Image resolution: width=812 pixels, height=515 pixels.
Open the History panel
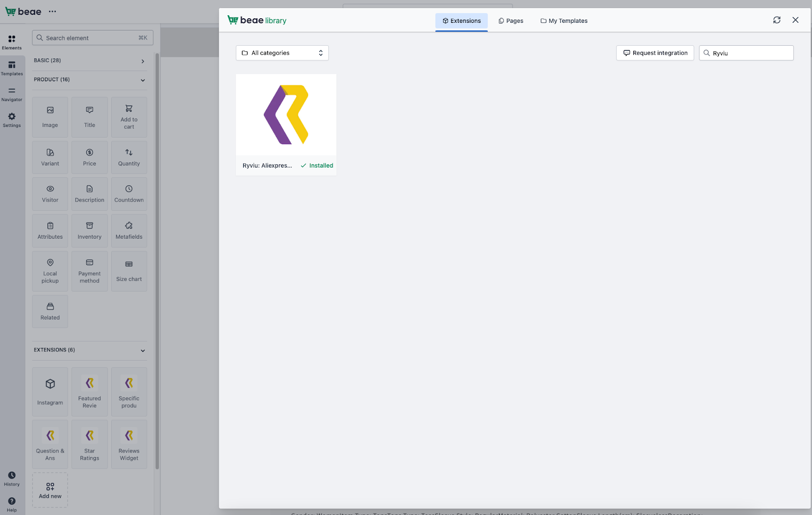[x=12, y=478]
